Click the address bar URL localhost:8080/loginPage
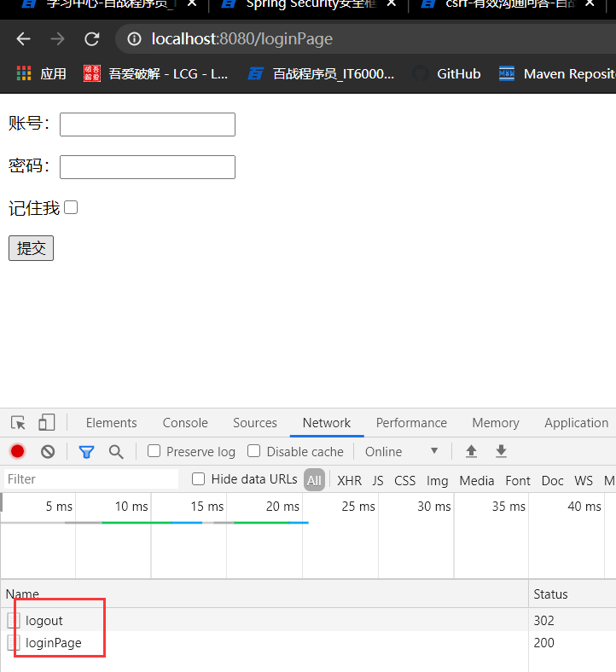The height and width of the screenshot is (672, 616). tap(241, 39)
